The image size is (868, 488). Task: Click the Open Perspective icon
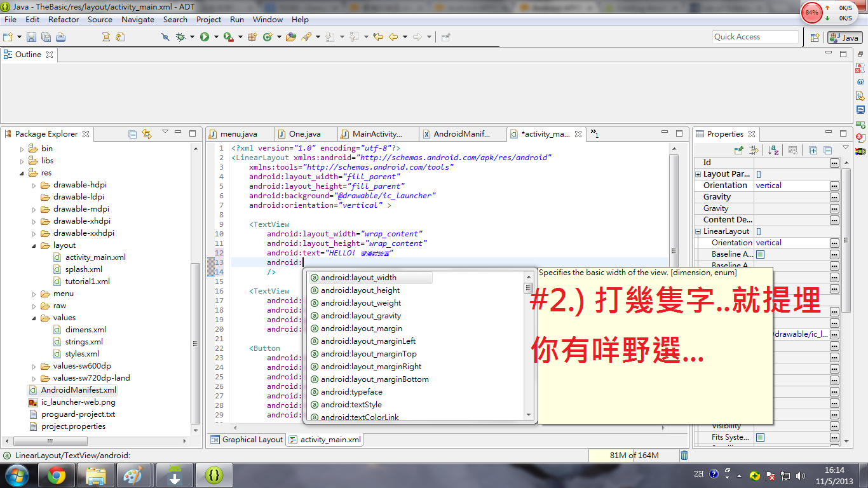pyautogui.click(x=815, y=37)
